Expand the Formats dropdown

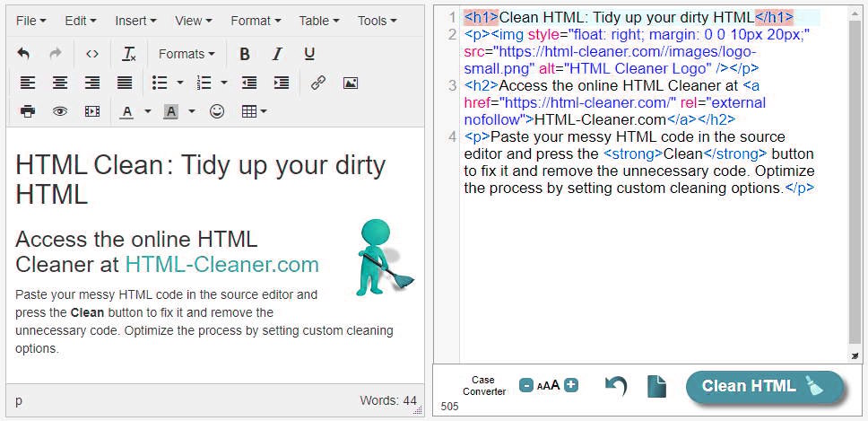tap(187, 54)
